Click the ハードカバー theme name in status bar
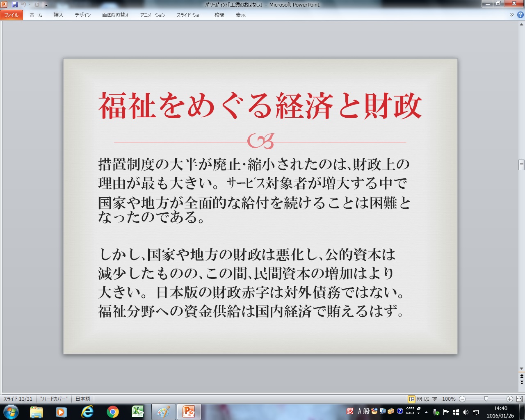Viewport: 525px width, 420px height. [x=54, y=399]
